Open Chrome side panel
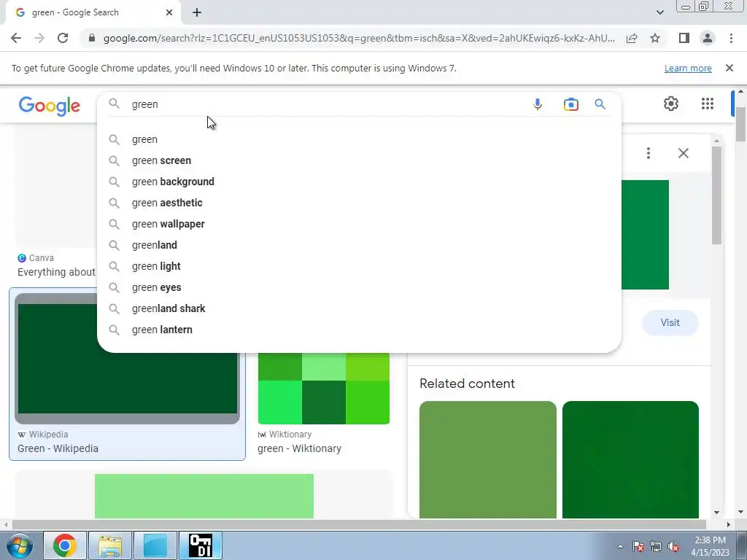 [684, 38]
